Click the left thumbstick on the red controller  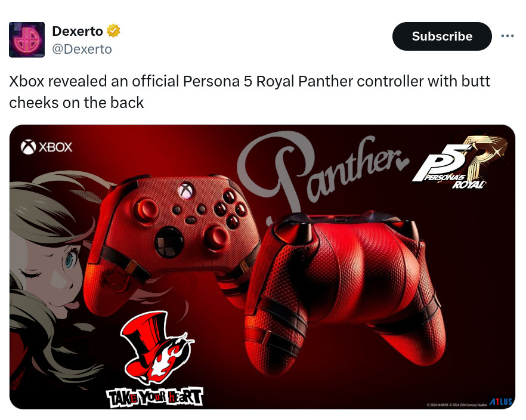[x=145, y=209]
